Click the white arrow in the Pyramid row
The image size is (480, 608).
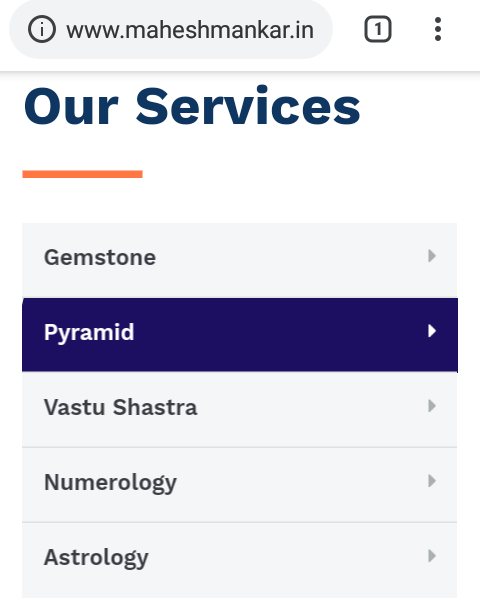[432, 331]
